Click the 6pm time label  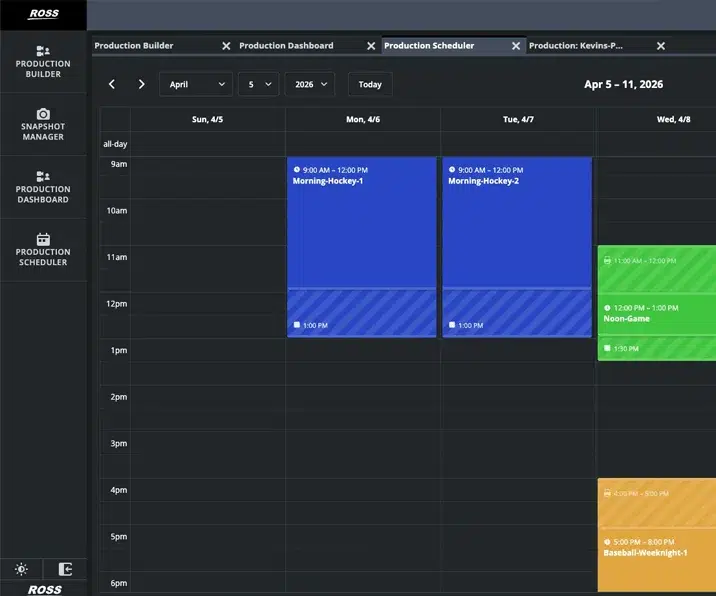click(x=119, y=583)
